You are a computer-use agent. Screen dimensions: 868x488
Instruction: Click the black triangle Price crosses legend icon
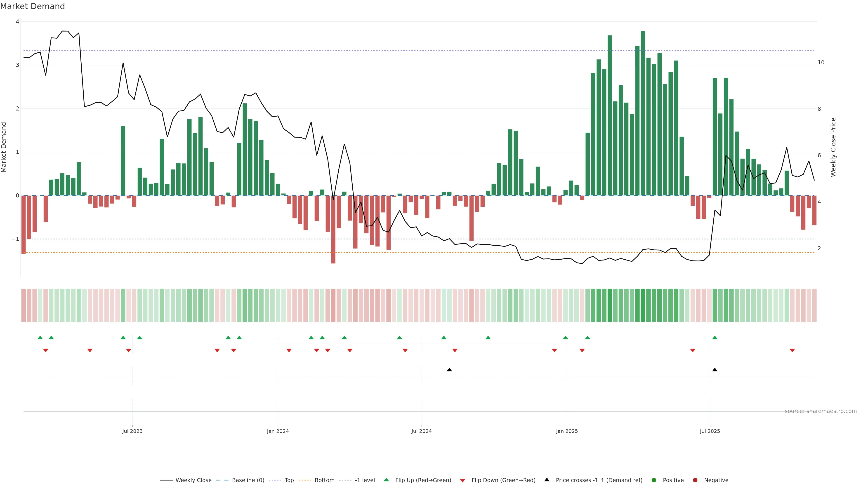pyautogui.click(x=547, y=480)
